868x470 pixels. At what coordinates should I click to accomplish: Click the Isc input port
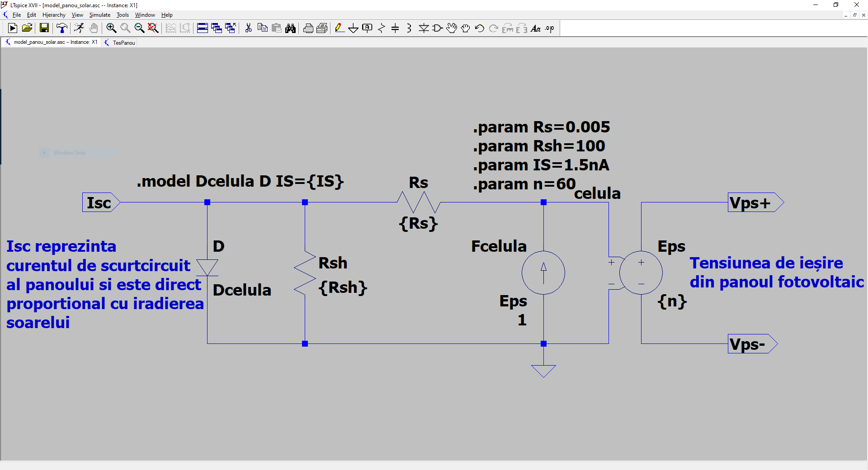101,202
